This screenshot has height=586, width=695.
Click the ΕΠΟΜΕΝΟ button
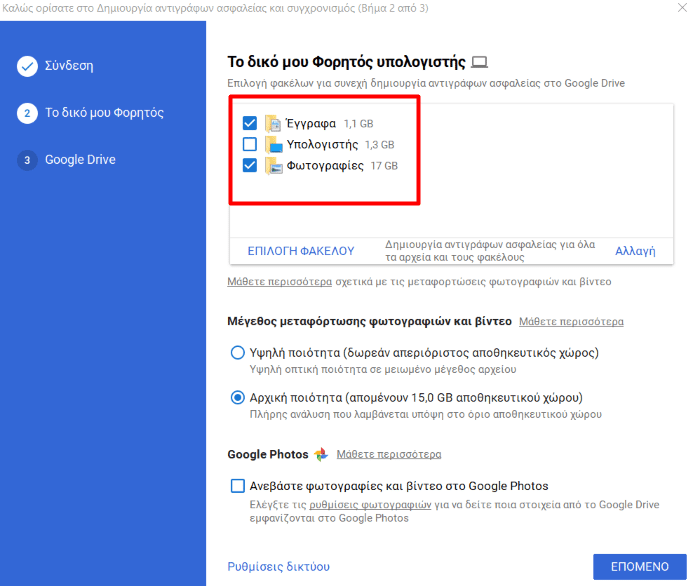[x=640, y=566]
